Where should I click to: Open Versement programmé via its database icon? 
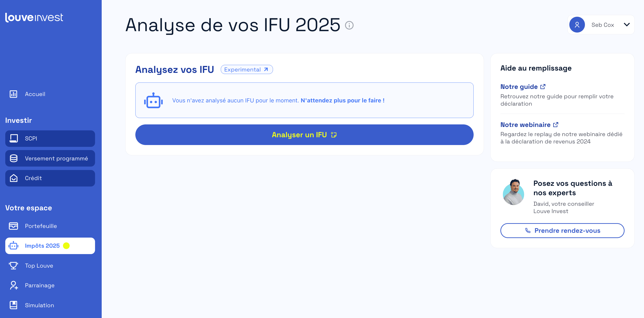pyautogui.click(x=14, y=158)
